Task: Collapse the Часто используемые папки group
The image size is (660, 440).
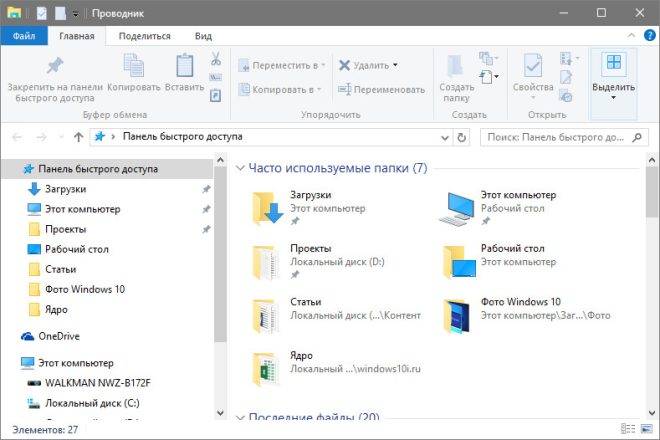Action: click(x=239, y=168)
